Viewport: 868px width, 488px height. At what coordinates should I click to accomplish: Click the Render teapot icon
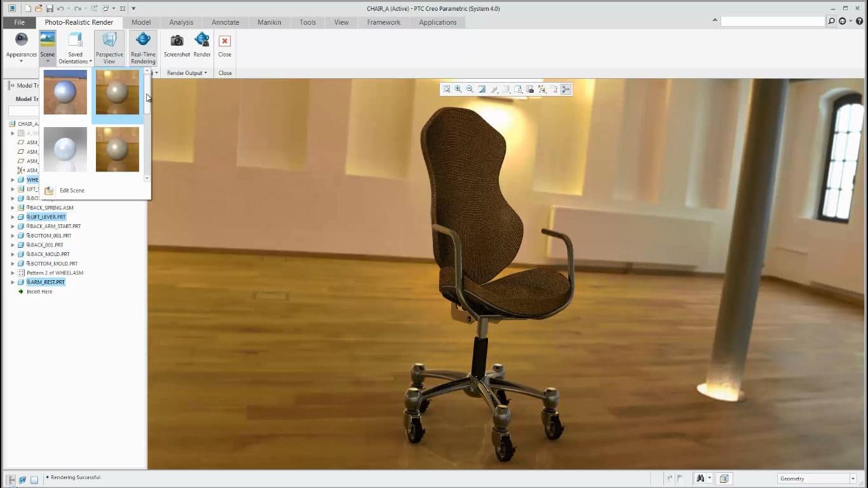pyautogui.click(x=202, y=41)
